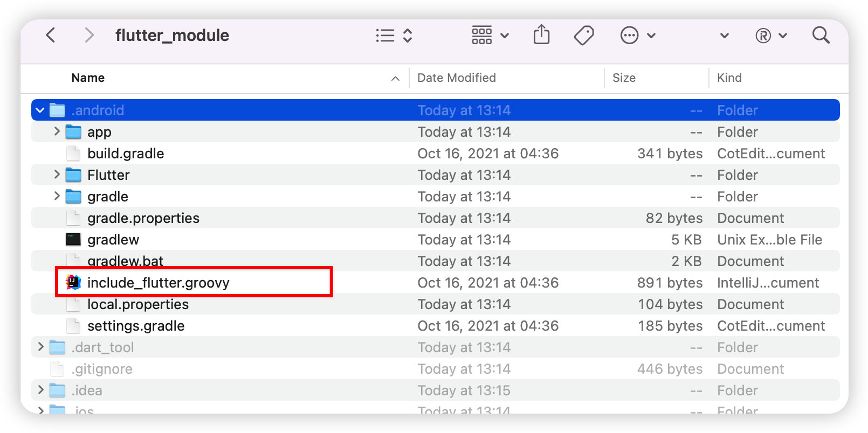
Task: Select the build.gradle file icon
Action: point(73,153)
